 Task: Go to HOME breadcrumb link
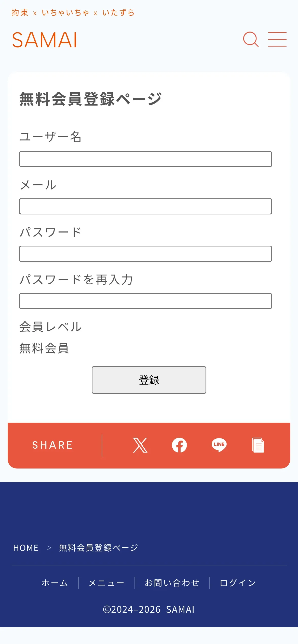point(26,548)
